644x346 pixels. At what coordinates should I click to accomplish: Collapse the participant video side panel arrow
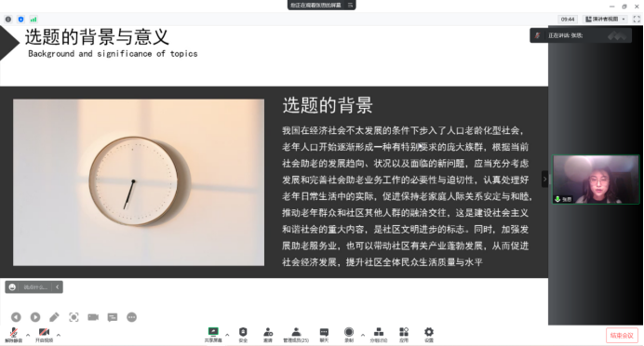point(544,179)
